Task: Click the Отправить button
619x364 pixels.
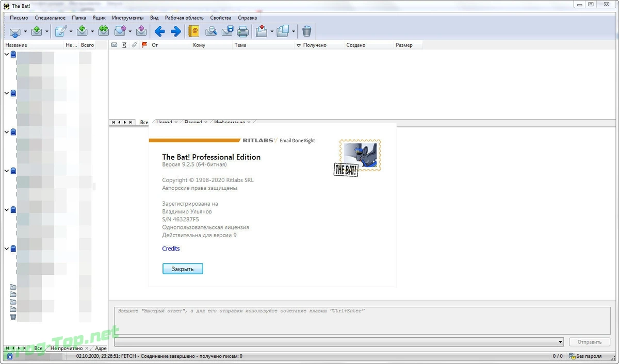Action: point(590,342)
